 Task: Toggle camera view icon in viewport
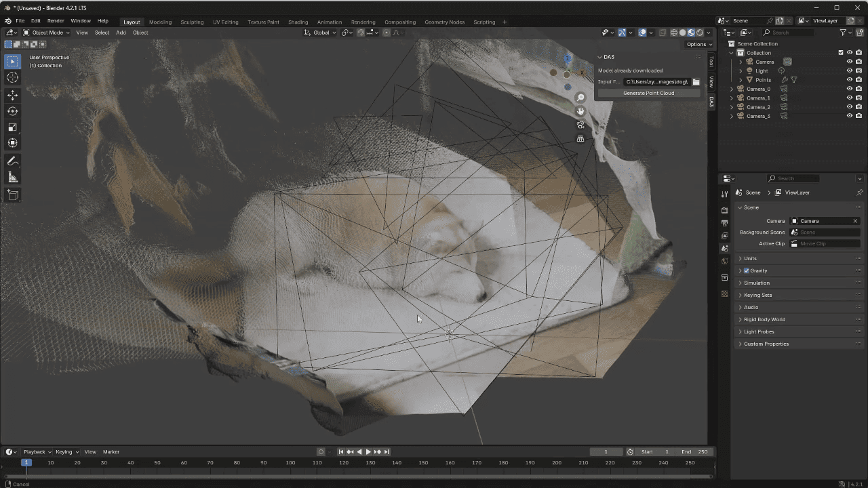580,125
